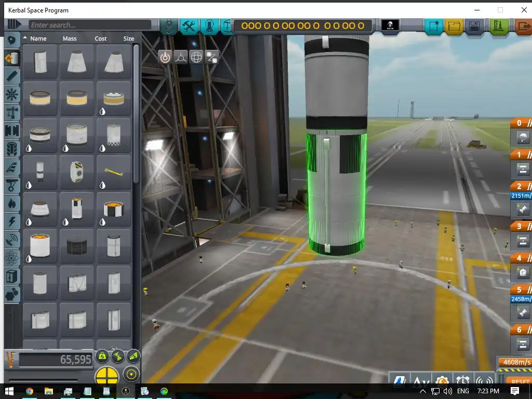Toggle the angle snap button

(131, 375)
